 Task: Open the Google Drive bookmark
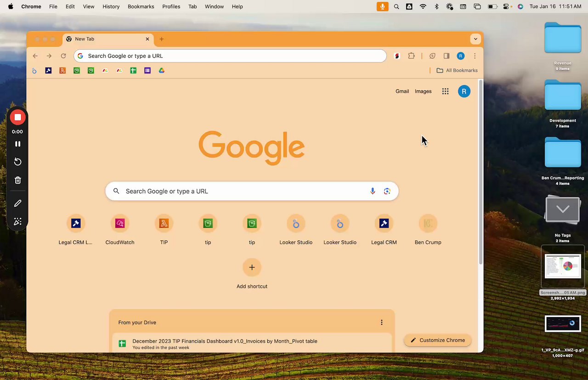(162, 70)
